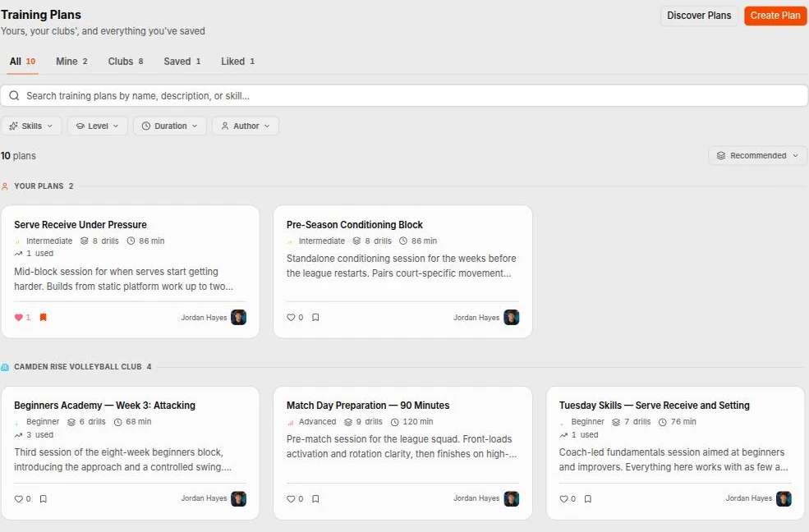Click drills stack icon on Serve Receive card
809x532 pixels.
point(85,241)
